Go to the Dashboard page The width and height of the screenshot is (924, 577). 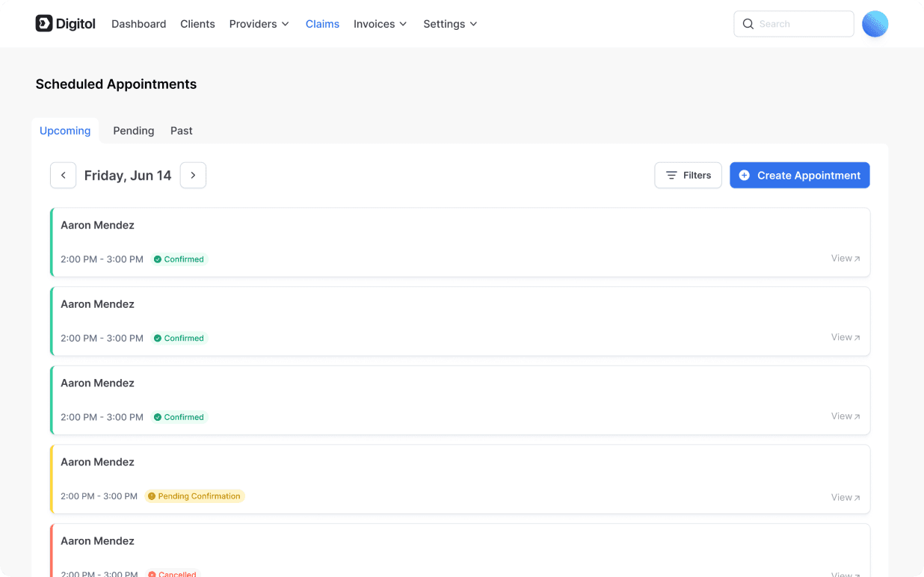point(138,23)
